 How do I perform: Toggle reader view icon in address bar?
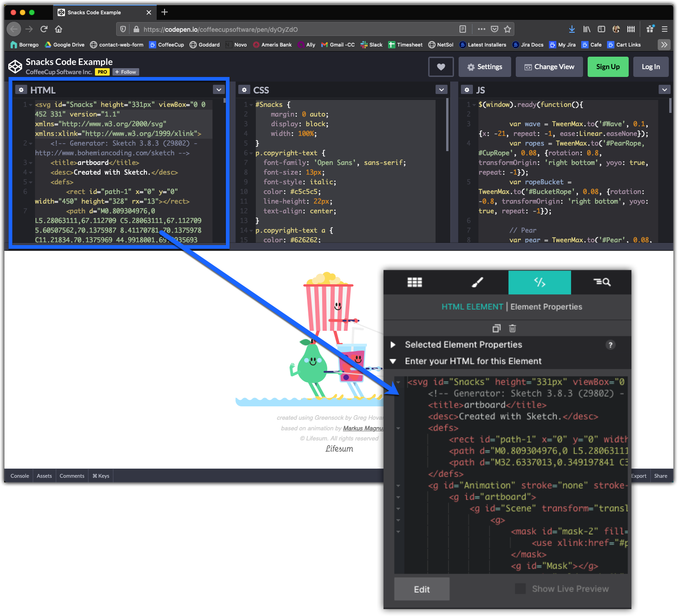pos(463,29)
